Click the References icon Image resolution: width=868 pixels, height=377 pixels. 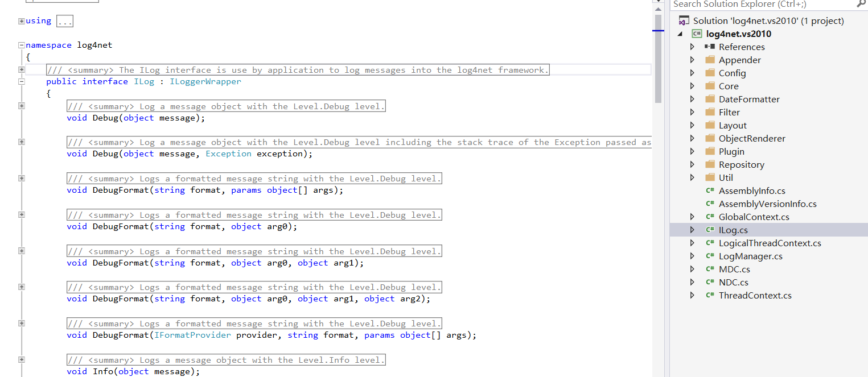click(710, 47)
